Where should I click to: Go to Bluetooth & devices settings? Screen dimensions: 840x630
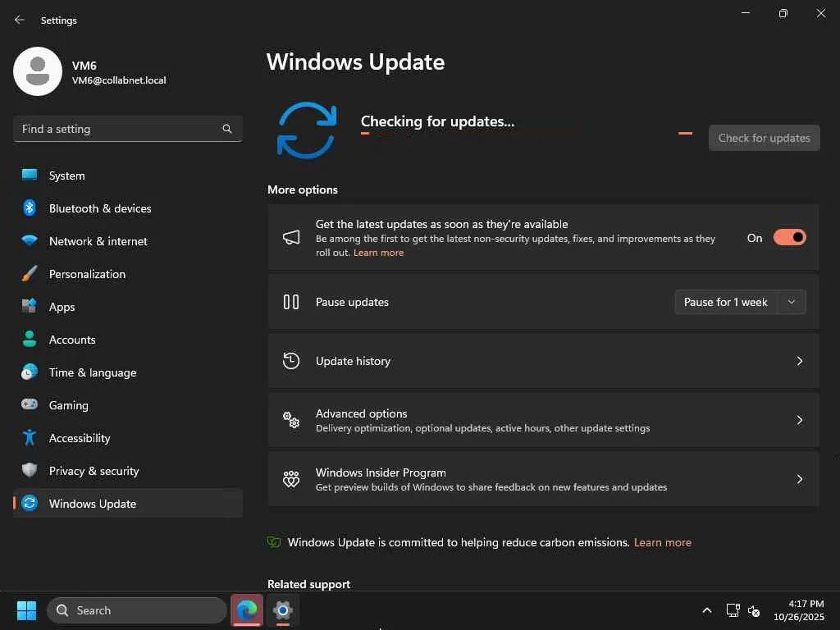coord(100,208)
